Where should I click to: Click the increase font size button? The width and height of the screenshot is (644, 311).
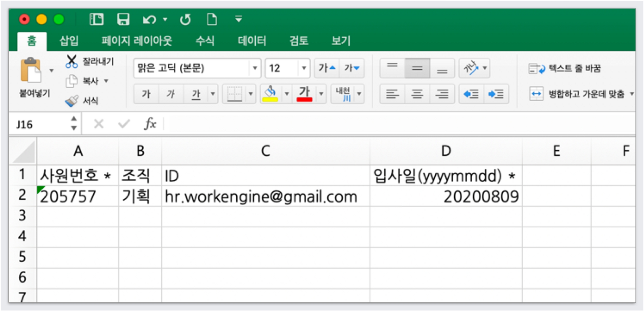(327, 68)
